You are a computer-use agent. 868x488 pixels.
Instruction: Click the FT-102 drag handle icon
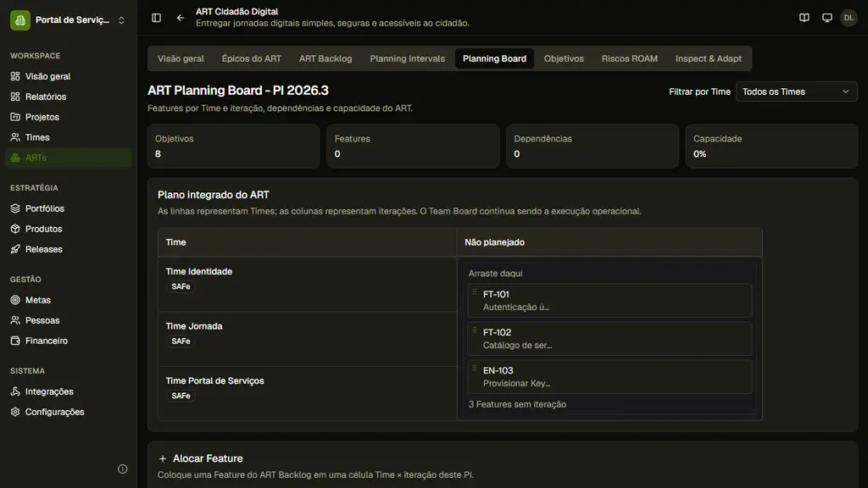click(475, 330)
